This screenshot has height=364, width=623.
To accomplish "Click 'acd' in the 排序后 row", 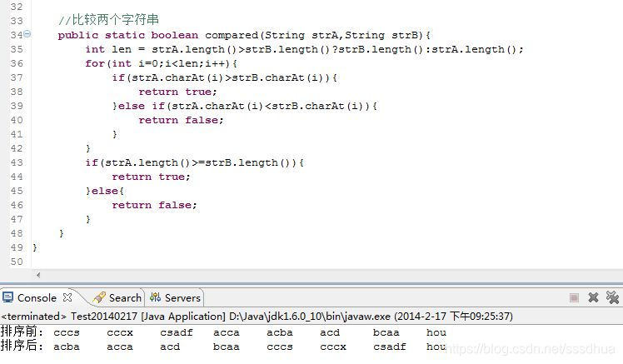I will pos(170,347).
